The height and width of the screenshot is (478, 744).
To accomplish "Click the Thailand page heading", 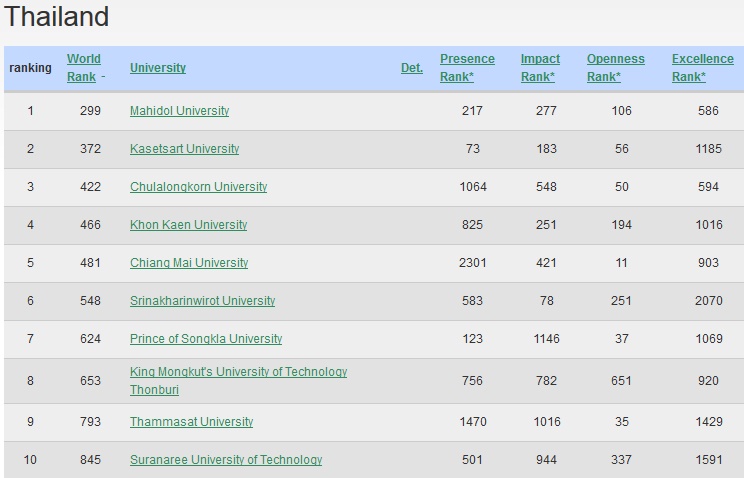I will pos(57,17).
